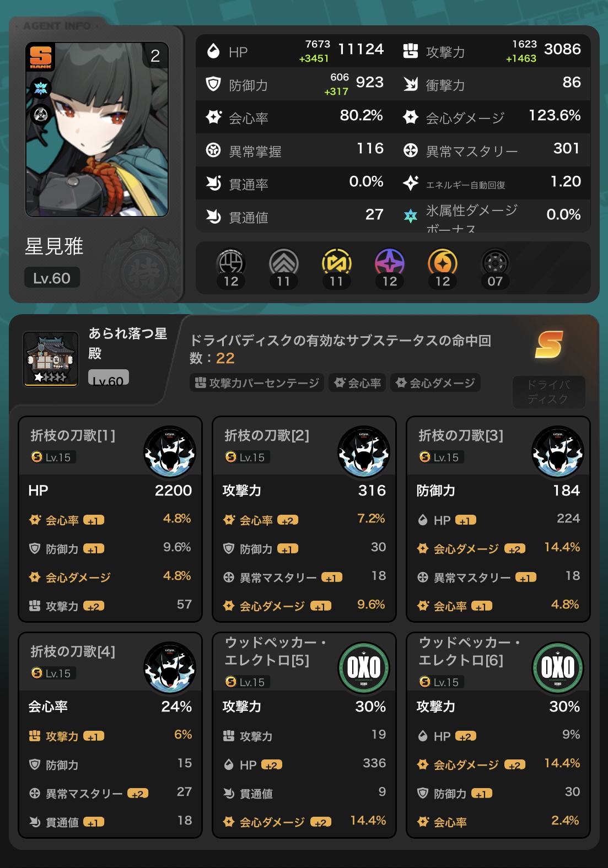Open the 折枝の刀歌[1] disc set icon
This screenshot has height=868, width=608.
pos(170,451)
